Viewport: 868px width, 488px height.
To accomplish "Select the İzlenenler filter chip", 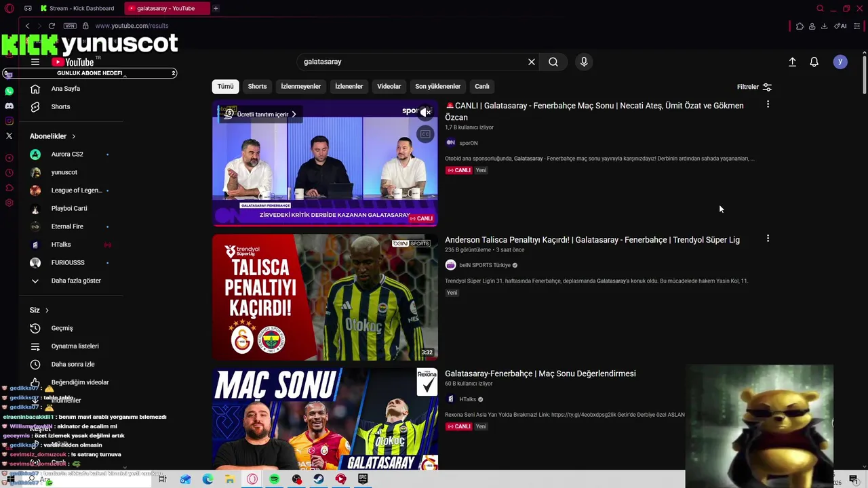I will (x=349, y=86).
